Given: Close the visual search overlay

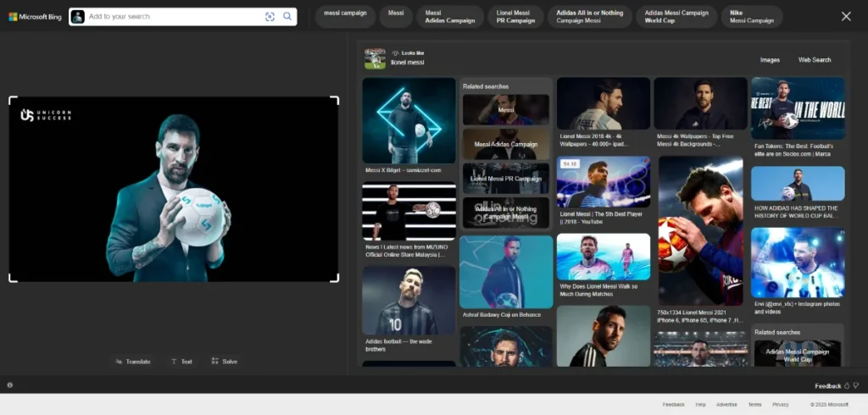Looking at the screenshot, I should tap(846, 17).
